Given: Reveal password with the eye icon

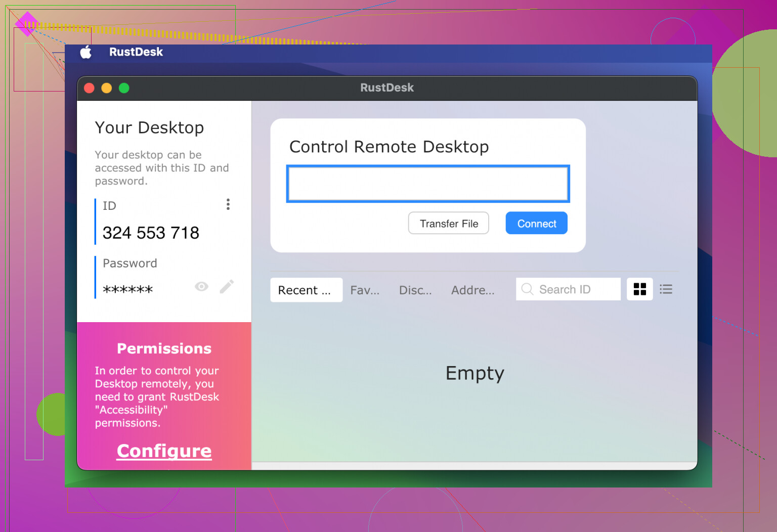Looking at the screenshot, I should pos(201,287).
